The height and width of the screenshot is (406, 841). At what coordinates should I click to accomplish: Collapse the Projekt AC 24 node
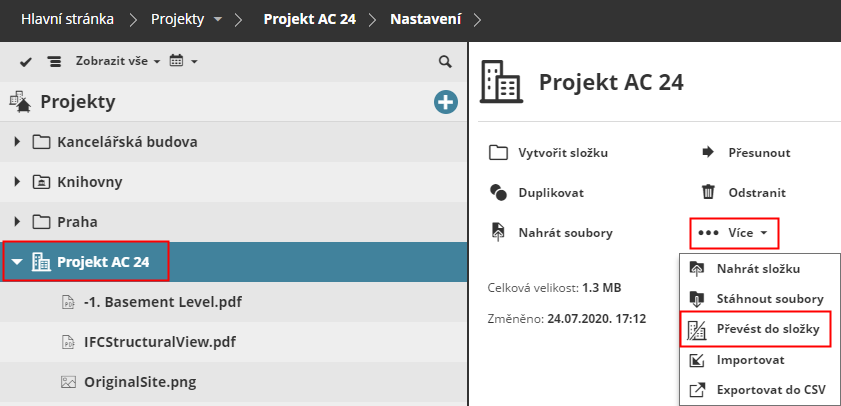click(17, 262)
